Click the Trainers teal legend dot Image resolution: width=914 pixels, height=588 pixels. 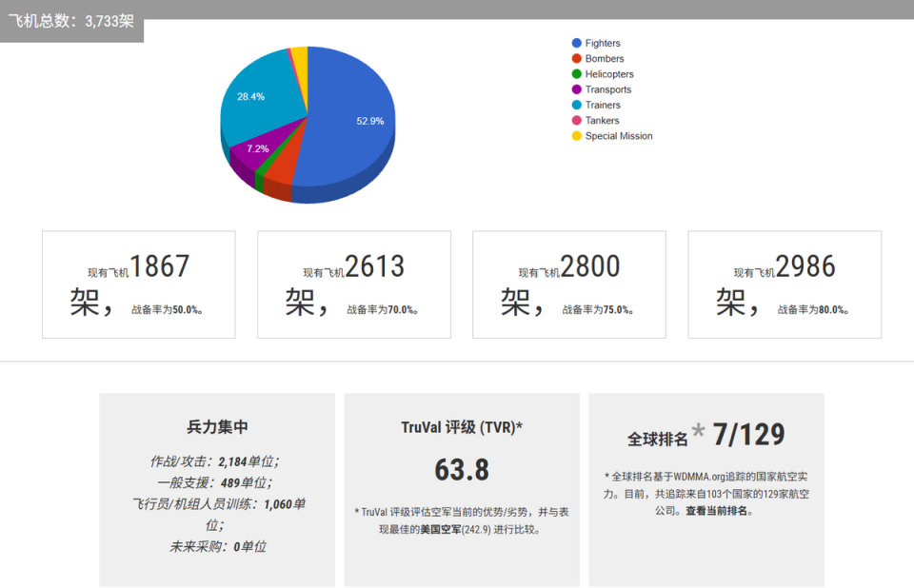pos(577,105)
